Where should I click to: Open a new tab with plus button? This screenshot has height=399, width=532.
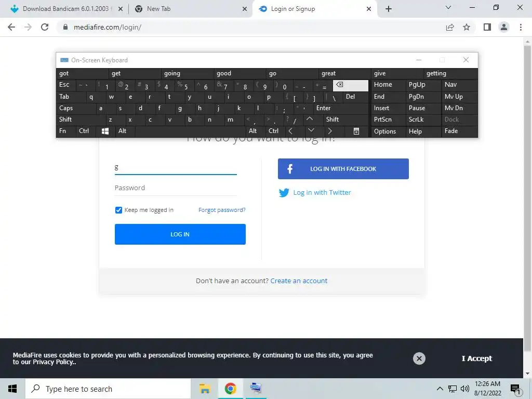[x=389, y=9]
